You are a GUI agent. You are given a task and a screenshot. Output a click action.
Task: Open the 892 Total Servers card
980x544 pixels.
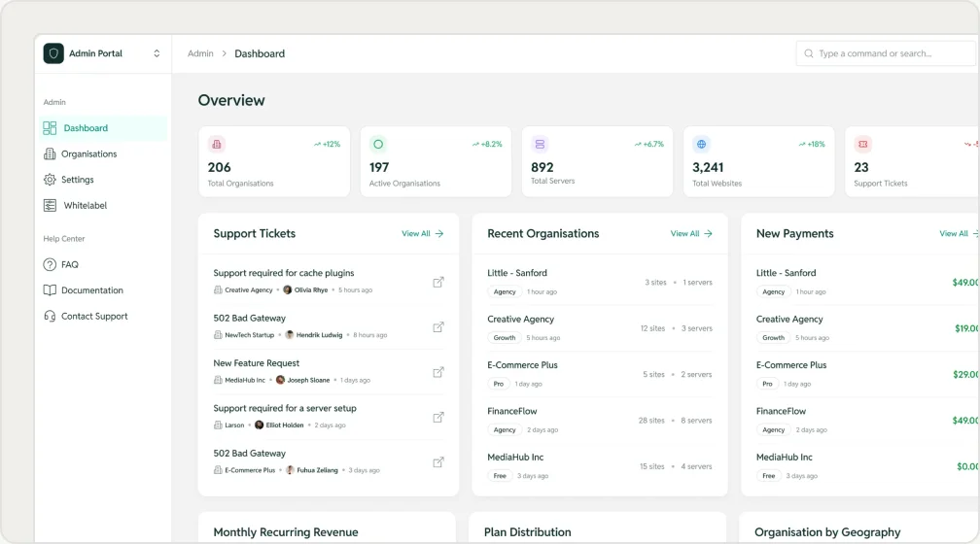tap(598, 162)
